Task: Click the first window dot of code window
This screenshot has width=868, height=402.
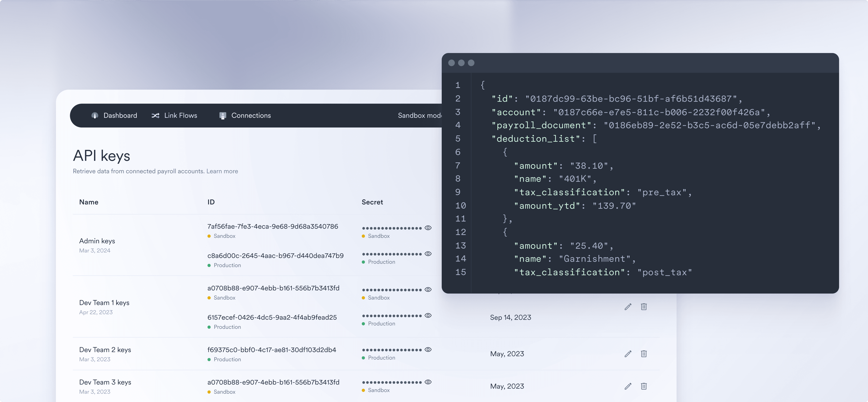Action: pyautogui.click(x=452, y=63)
